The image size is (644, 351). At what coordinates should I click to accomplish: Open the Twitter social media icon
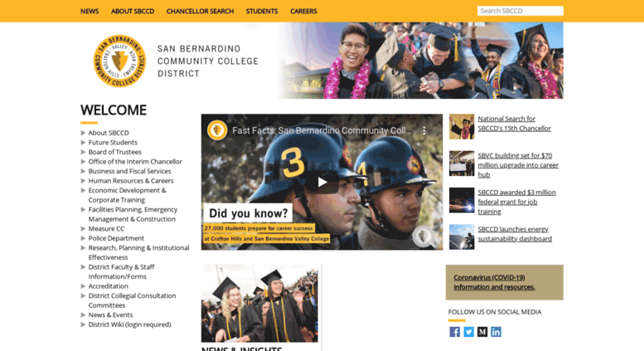468,332
